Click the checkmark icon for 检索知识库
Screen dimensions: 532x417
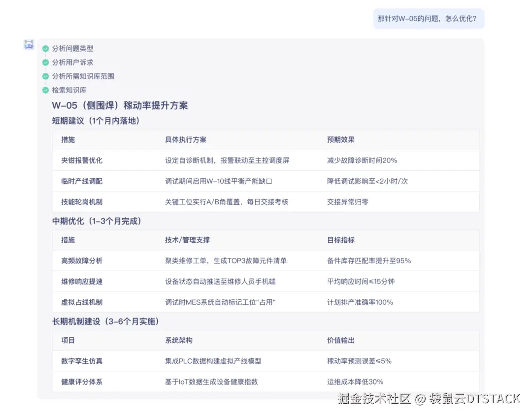click(45, 90)
